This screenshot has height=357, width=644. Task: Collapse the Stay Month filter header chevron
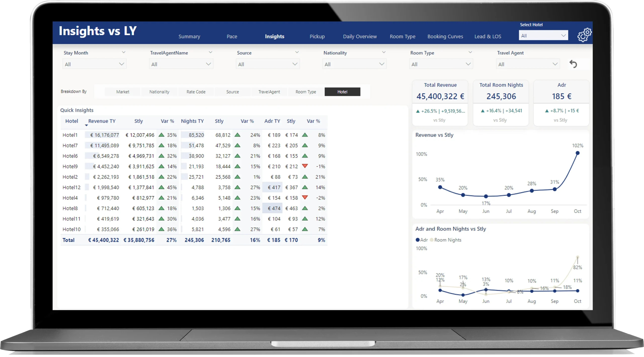coord(124,52)
